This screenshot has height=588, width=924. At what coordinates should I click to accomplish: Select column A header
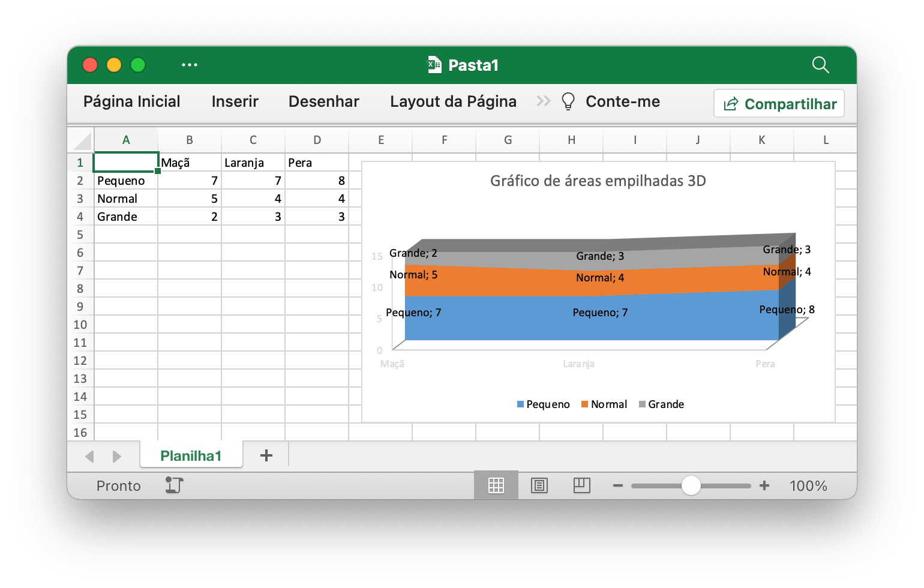126,140
